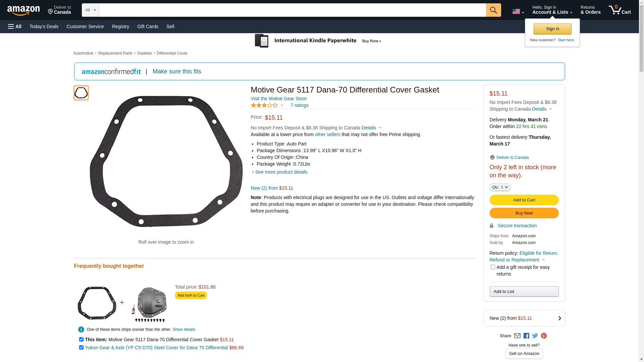Select the gasket thumbnail image
Image resolution: width=644 pixels, height=362 pixels.
click(81, 93)
